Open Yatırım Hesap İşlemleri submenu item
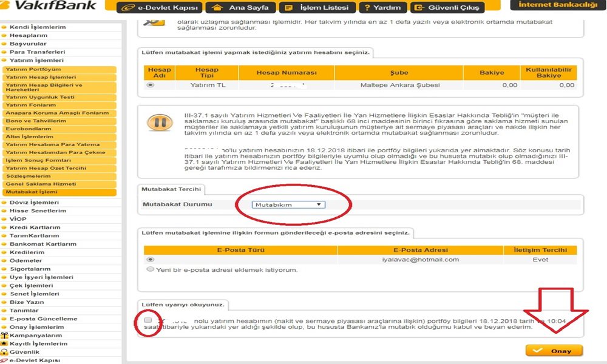607x364 pixels. tap(59, 77)
